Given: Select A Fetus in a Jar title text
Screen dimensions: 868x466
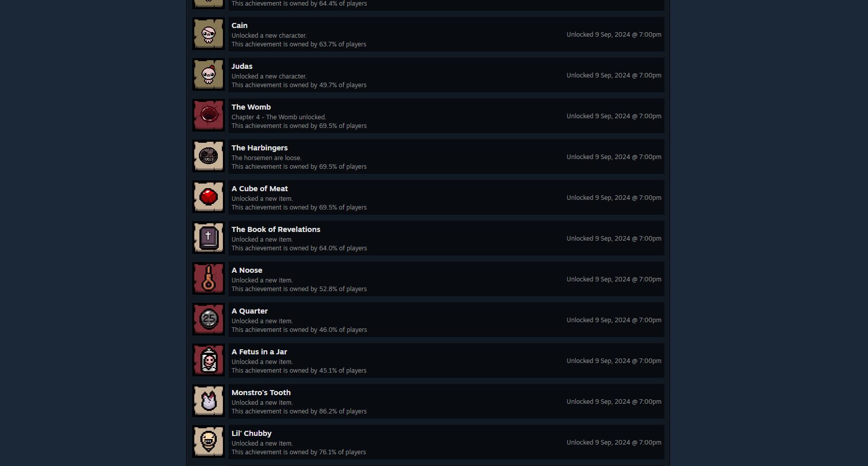Looking at the screenshot, I should tap(259, 352).
